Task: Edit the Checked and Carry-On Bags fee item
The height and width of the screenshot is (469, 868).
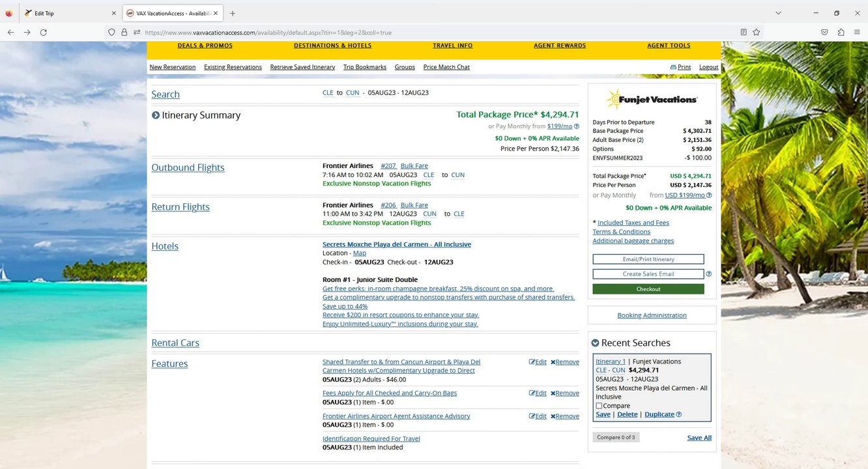Action: tap(538, 393)
